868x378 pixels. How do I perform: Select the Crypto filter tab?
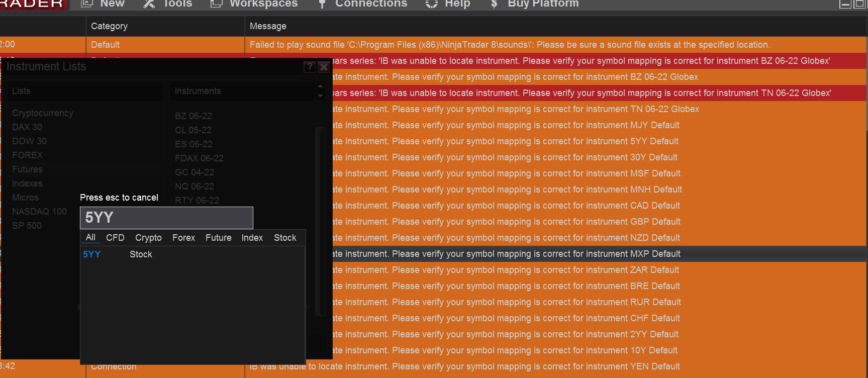click(148, 238)
